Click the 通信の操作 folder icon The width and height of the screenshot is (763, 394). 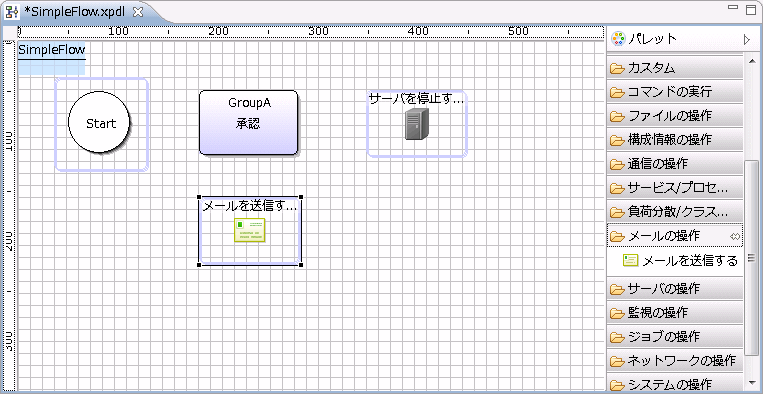pos(617,164)
